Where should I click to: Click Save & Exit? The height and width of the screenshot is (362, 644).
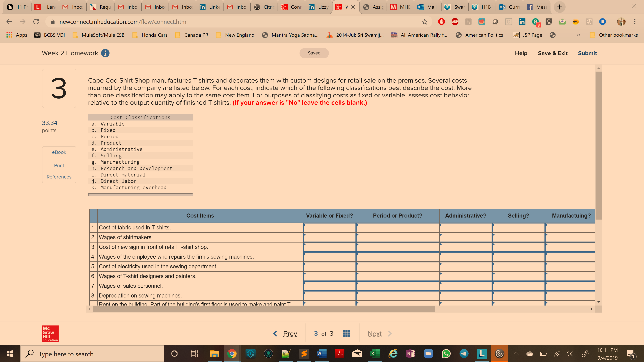[552, 53]
